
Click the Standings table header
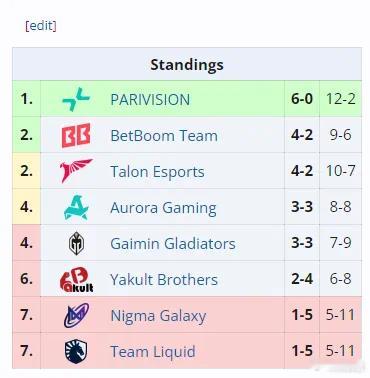187,64
